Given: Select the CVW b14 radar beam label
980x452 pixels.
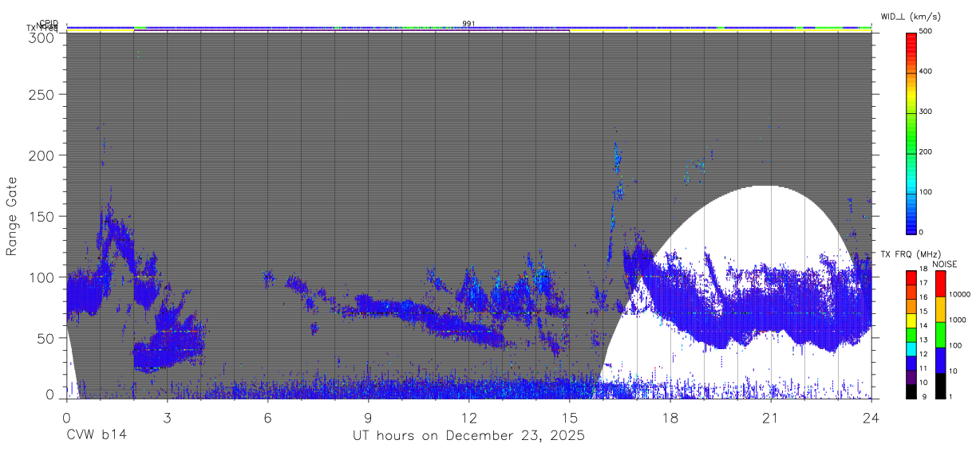Looking at the screenshot, I should [x=97, y=435].
